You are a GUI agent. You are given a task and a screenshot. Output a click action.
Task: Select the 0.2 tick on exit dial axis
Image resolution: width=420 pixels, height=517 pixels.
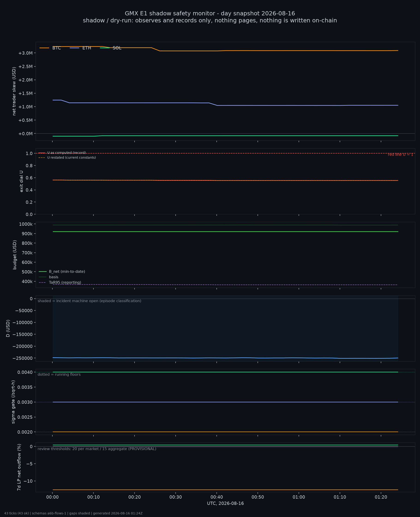[x=29, y=202]
